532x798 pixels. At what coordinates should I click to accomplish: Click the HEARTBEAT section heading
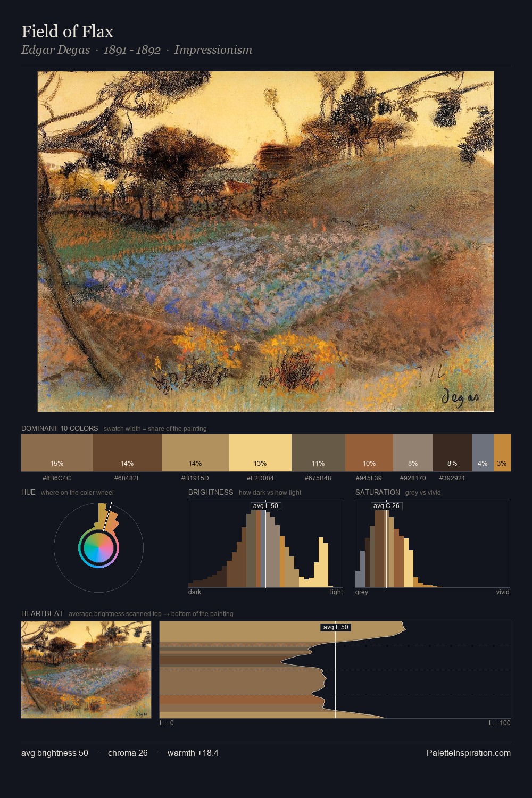point(42,613)
